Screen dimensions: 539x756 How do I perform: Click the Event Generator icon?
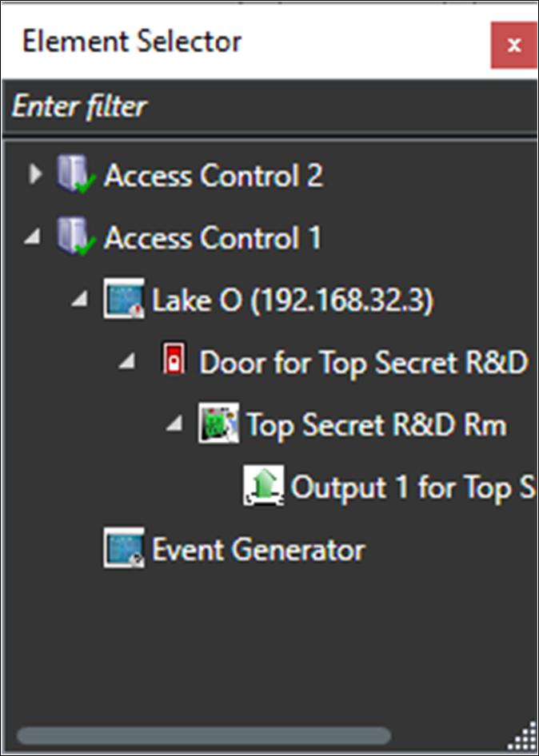123,550
